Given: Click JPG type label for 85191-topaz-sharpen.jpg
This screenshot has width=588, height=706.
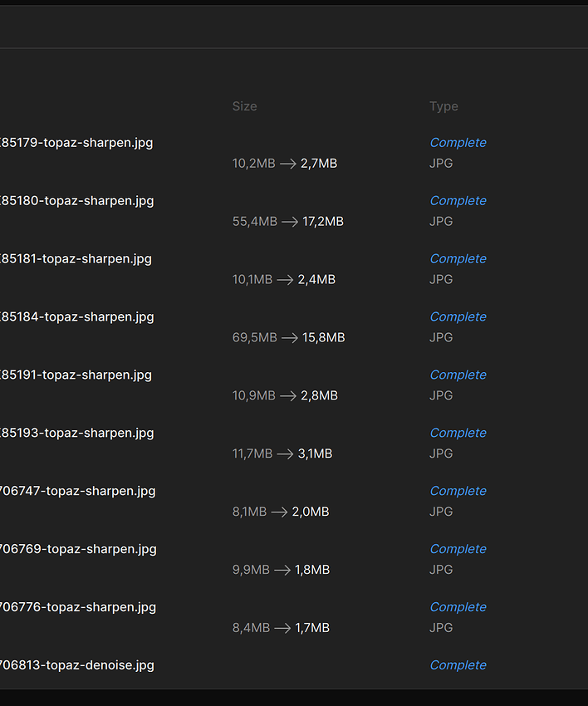Looking at the screenshot, I should (441, 395).
